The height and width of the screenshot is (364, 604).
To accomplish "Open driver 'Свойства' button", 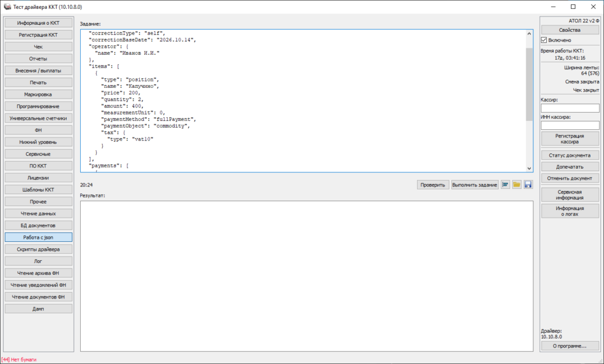I will click(x=570, y=30).
